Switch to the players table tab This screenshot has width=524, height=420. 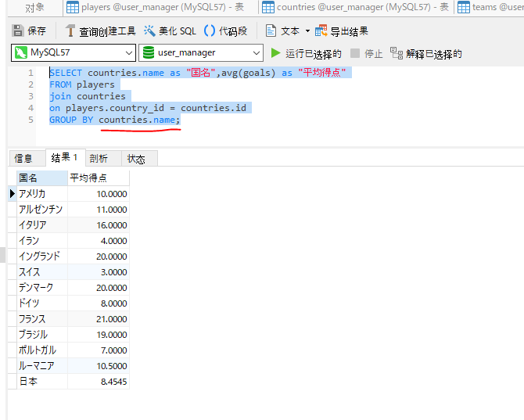160,8
